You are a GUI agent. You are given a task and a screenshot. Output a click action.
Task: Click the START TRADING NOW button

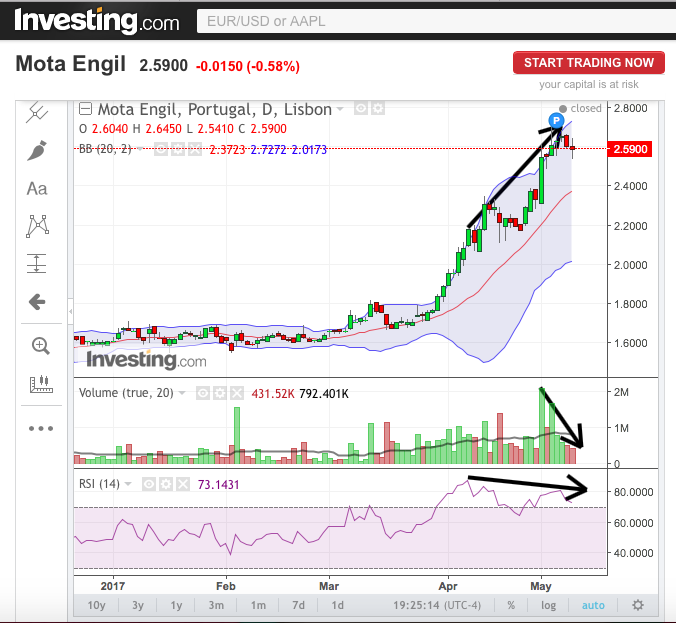tap(588, 63)
